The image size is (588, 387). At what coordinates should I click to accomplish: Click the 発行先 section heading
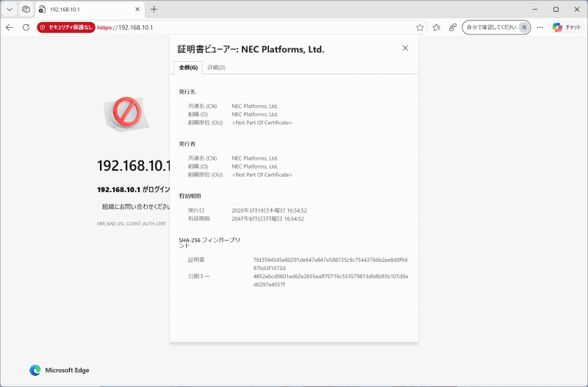[187, 91]
